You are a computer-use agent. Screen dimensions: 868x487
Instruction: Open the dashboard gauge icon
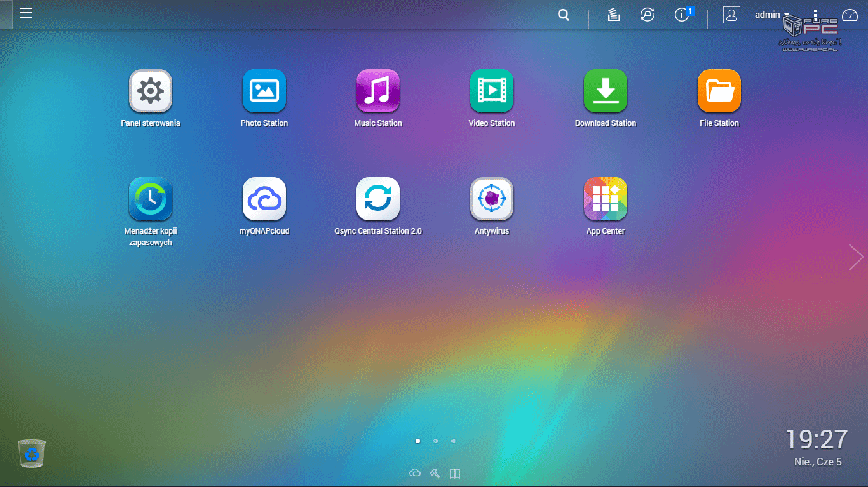coord(850,15)
